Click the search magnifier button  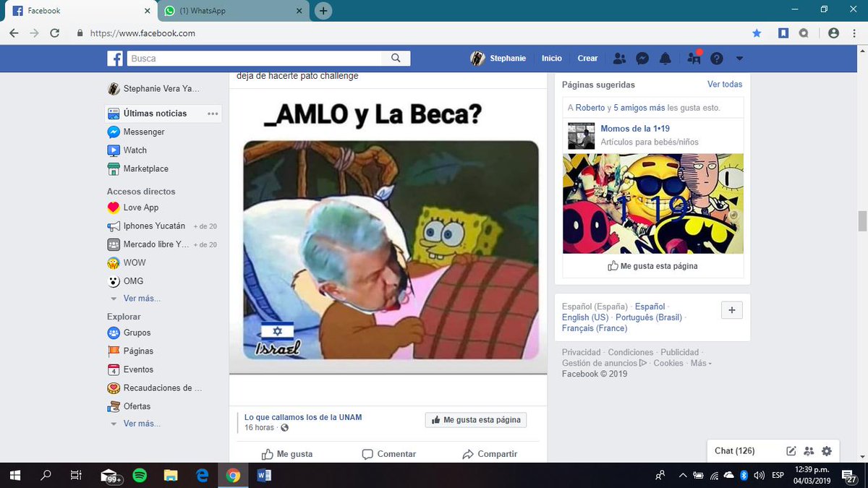tap(396, 59)
